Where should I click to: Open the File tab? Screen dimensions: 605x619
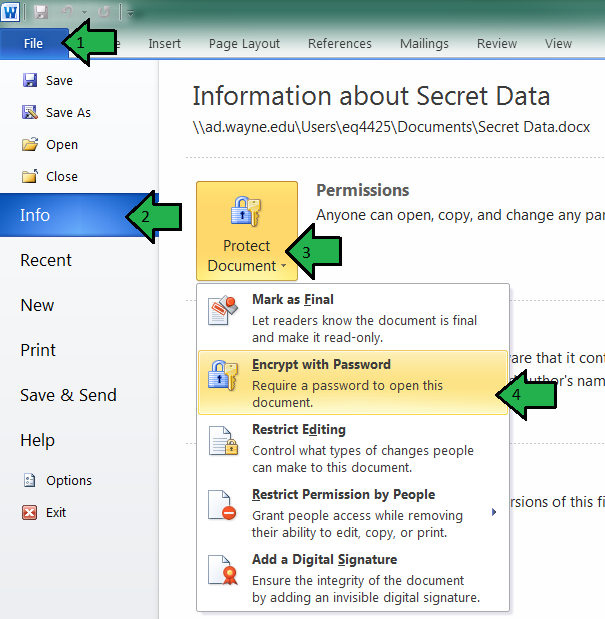[x=33, y=43]
